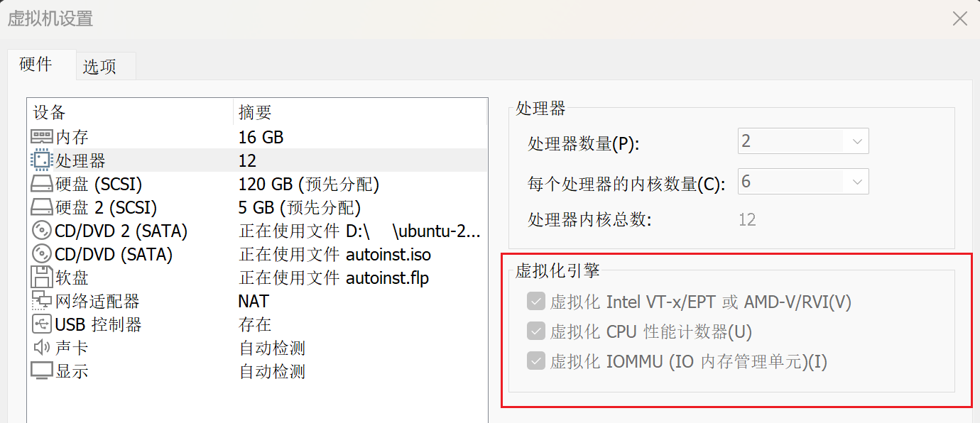980x423 pixels.
Task: Switch to the 选项 tab
Action: [x=104, y=64]
